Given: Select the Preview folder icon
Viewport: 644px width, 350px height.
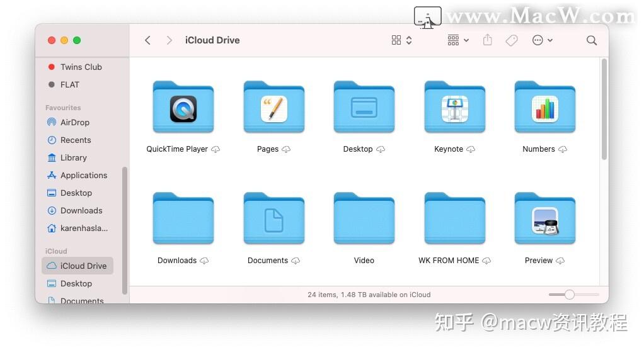Looking at the screenshot, I should point(545,218).
